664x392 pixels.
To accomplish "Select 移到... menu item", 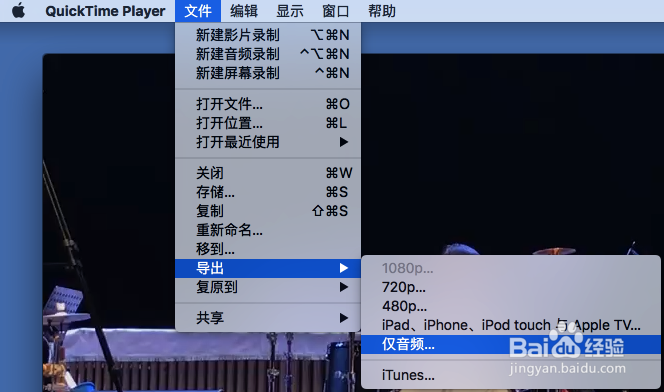I will coord(268,249).
